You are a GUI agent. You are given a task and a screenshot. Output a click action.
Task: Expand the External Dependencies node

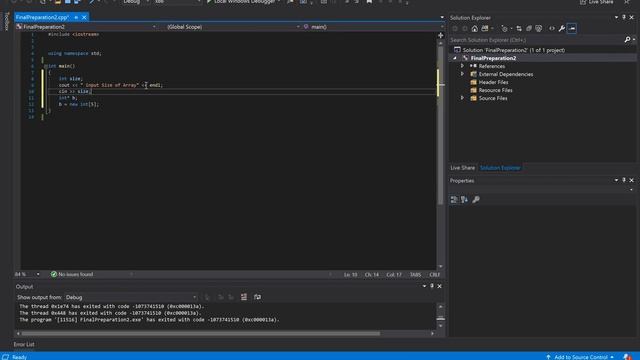click(462, 74)
